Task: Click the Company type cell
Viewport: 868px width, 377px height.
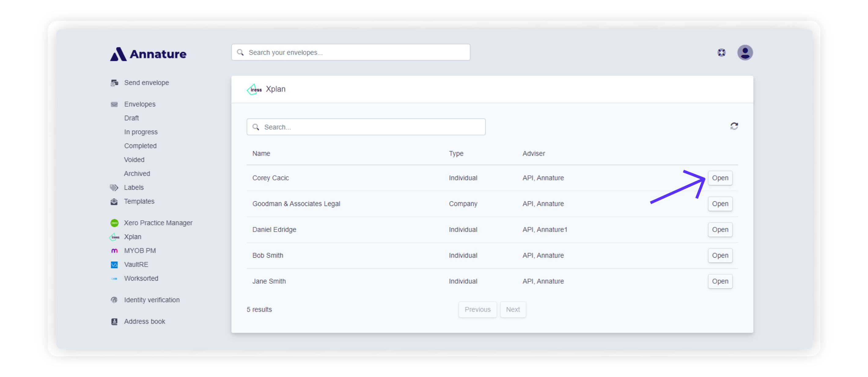Action: click(x=463, y=204)
